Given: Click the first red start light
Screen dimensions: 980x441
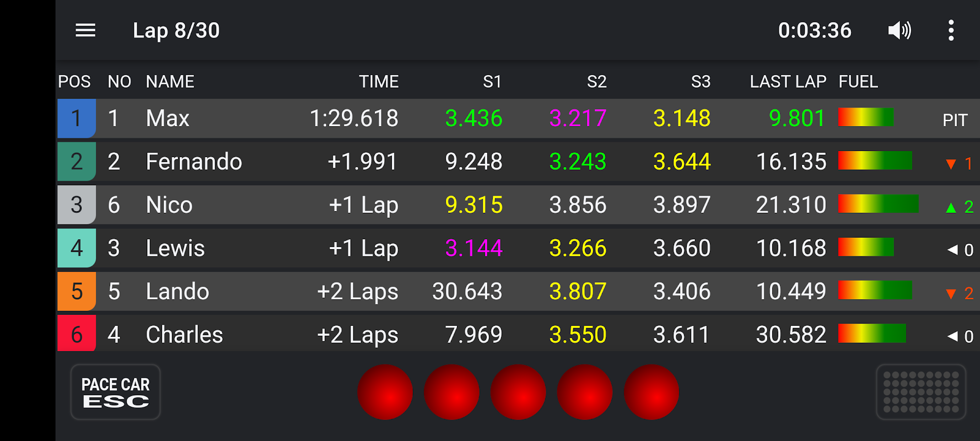Looking at the screenshot, I should [x=385, y=392].
